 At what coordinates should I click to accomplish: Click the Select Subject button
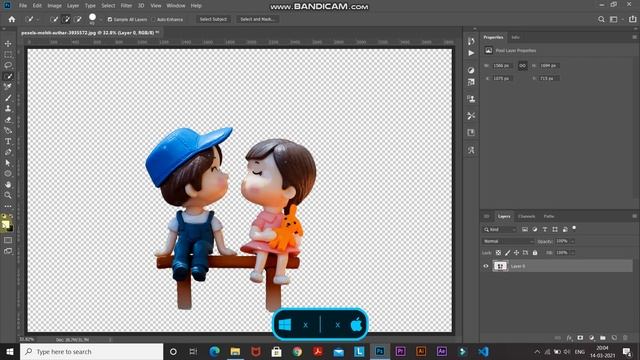pyautogui.click(x=213, y=19)
